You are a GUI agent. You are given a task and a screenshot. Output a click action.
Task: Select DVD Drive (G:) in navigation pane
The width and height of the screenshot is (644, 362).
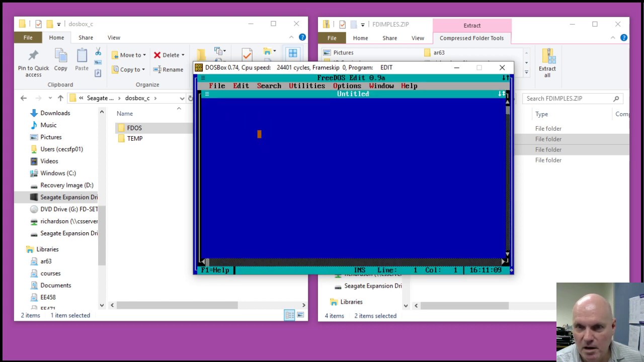69,209
